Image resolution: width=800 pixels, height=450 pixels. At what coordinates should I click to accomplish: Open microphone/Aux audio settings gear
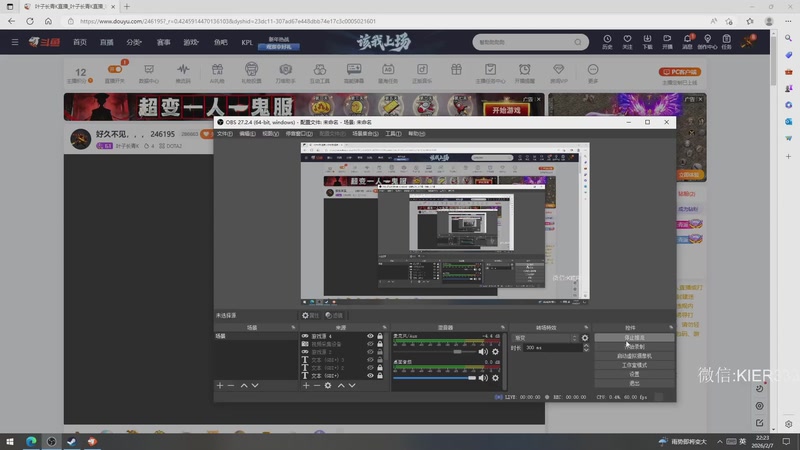(495, 352)
